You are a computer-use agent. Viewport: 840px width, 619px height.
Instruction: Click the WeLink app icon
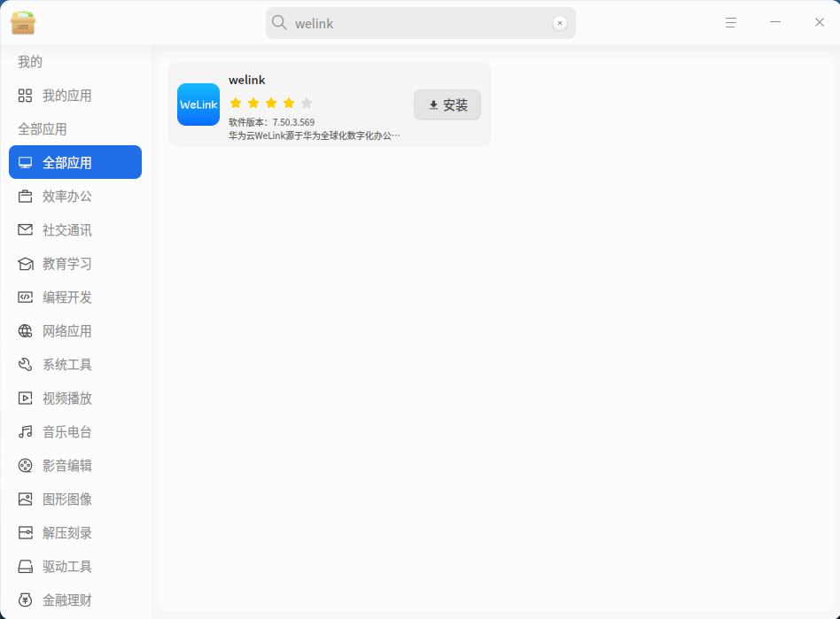click(x=198, y=104)
